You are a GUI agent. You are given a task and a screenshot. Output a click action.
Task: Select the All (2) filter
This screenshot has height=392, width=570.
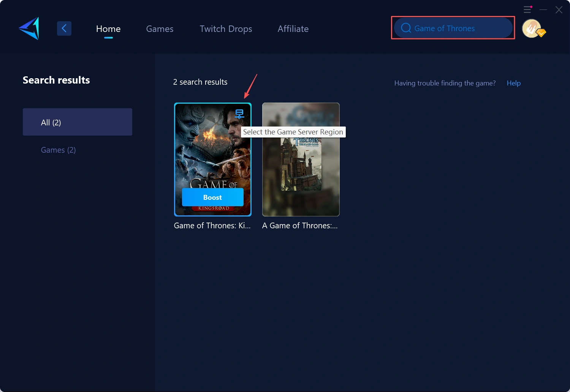click(78, 122)
